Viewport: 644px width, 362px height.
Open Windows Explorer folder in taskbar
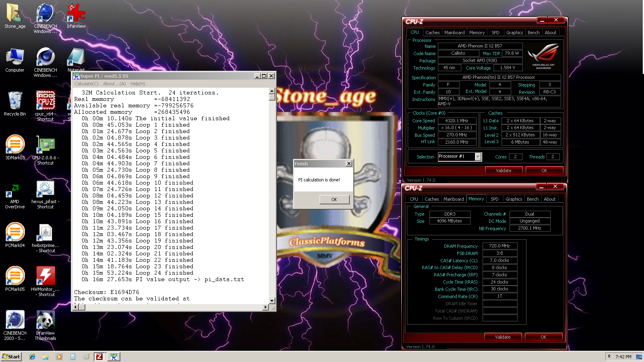[x=45, y=357]
